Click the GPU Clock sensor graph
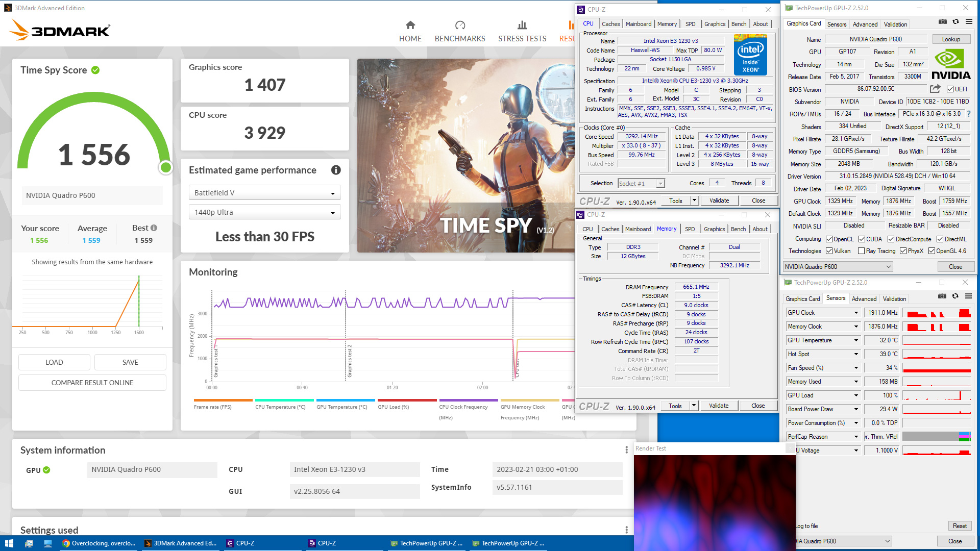Image resolution: width=980 pixels, height=551 pixels. 937,313
